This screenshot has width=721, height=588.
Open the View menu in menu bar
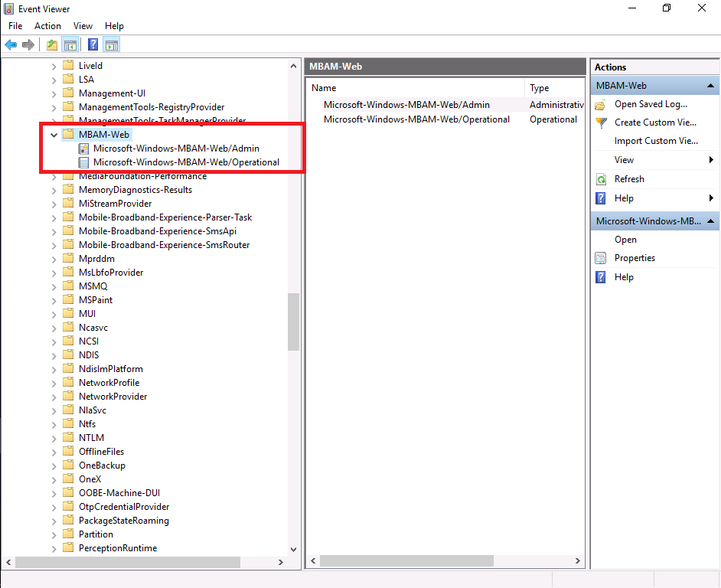[83, 26]
